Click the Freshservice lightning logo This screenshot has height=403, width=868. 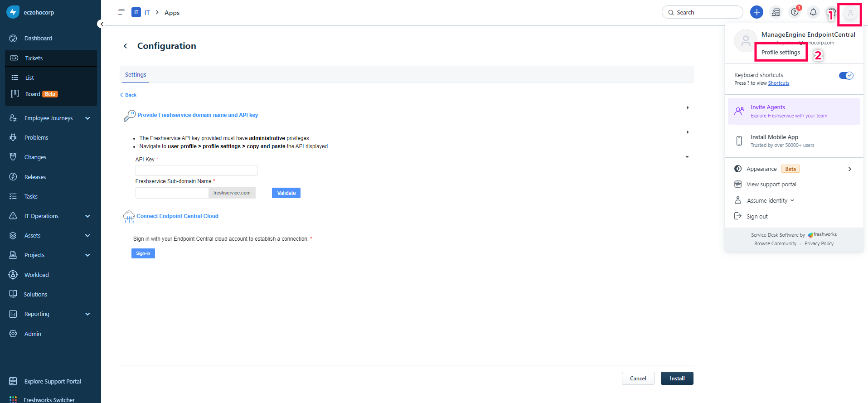(13, 12)
